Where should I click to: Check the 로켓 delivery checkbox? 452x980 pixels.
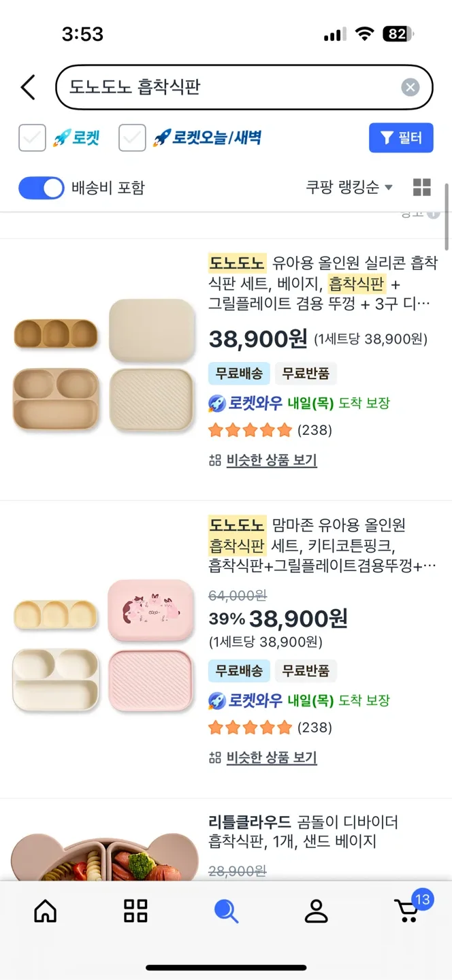tap(32, 138)
